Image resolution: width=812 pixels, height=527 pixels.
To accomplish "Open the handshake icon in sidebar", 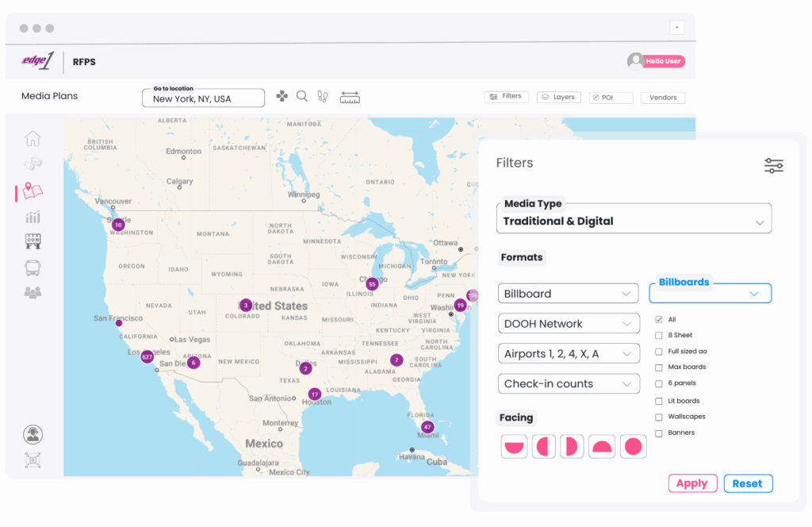I will click(x=33, y=163).
